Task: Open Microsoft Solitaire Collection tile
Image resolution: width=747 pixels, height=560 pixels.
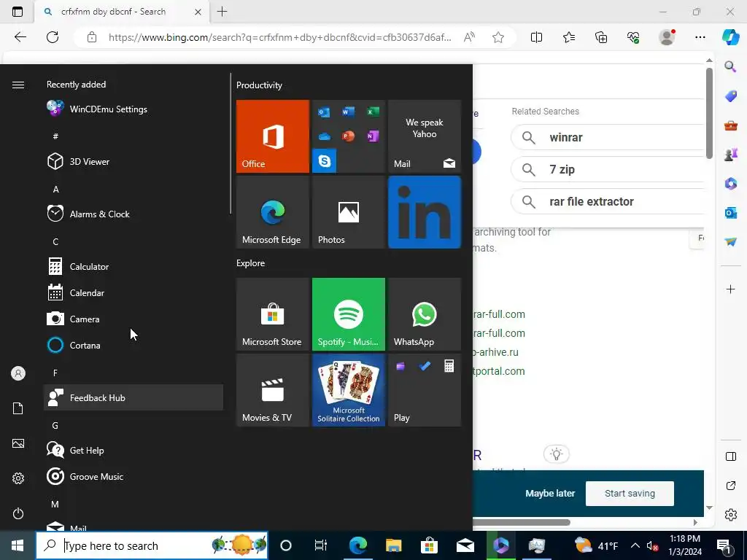Action: coord(348,390)
